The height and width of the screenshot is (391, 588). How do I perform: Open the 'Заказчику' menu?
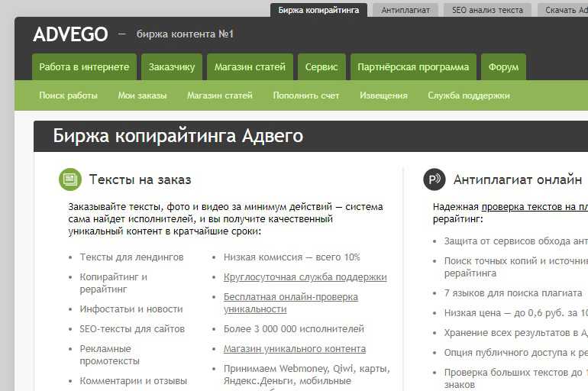(x=172, y=67)
